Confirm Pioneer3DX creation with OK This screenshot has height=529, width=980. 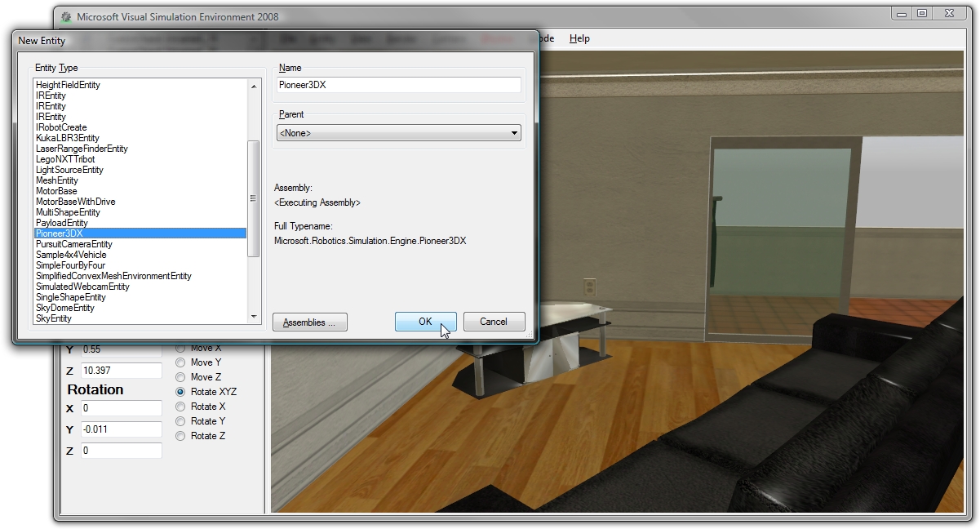(x=425, y=321)
